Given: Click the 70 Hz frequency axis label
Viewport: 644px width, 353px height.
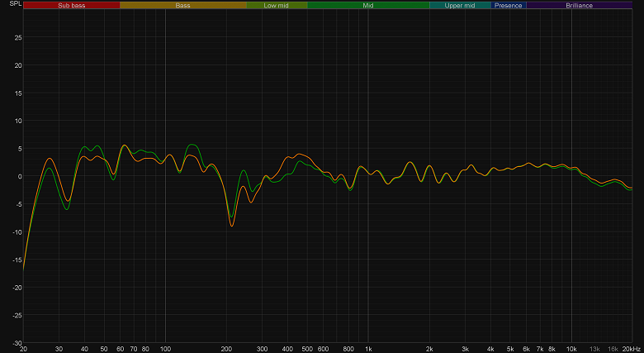Looking at the screenshot, I should (x=134, y=349).
